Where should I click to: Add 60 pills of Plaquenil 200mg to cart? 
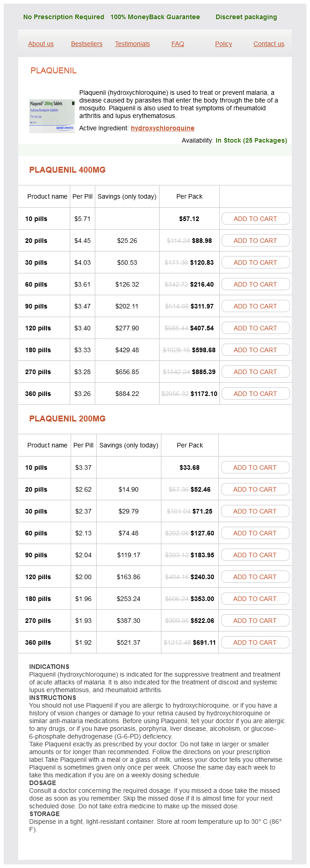pos(255,533)
